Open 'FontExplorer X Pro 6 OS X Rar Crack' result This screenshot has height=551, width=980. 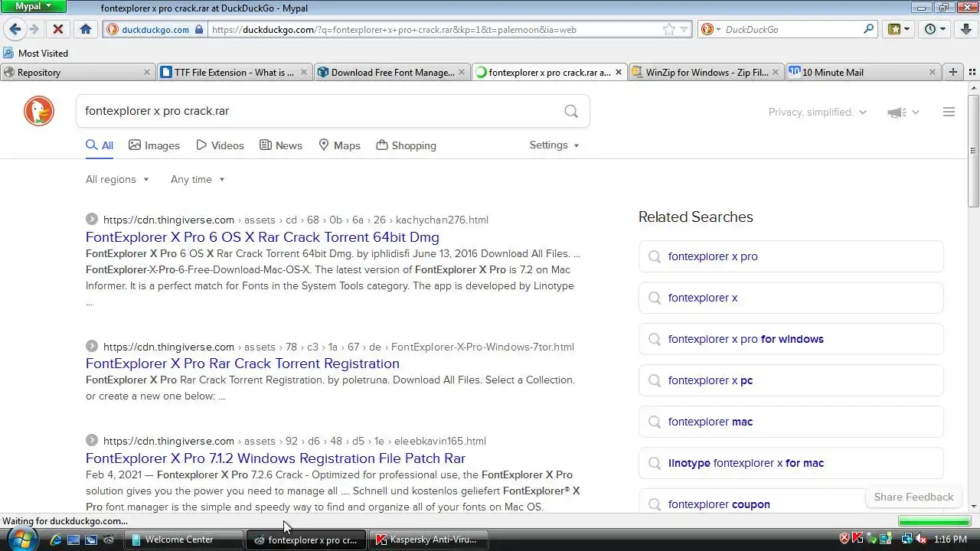(263, 237)
